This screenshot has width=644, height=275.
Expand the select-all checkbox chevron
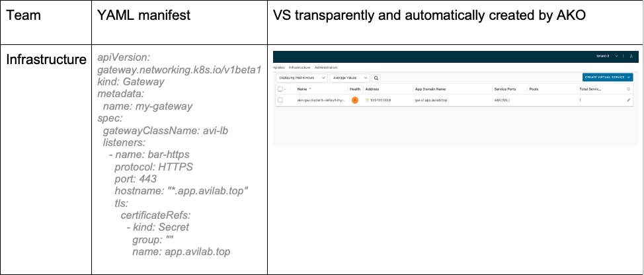[286, 89]
